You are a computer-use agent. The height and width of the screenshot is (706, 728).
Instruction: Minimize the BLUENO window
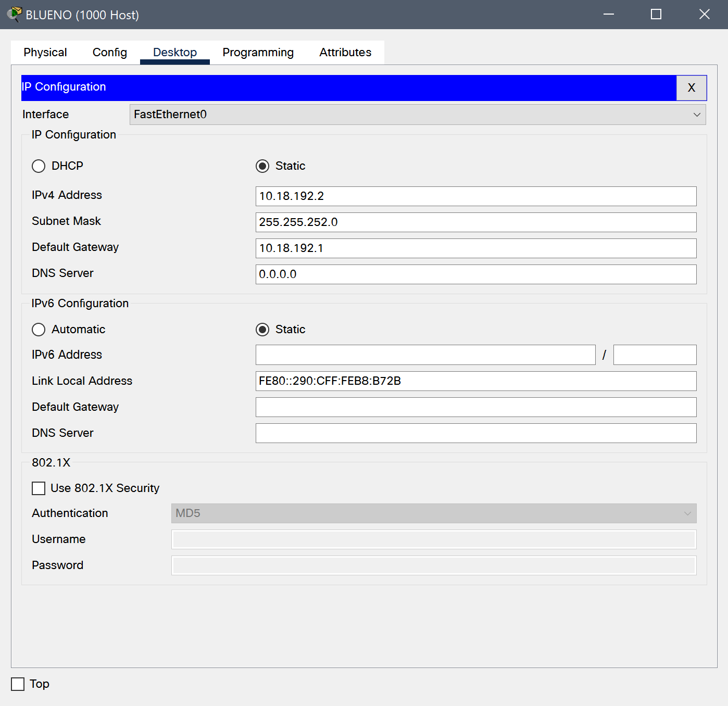[x=609, y=14]
